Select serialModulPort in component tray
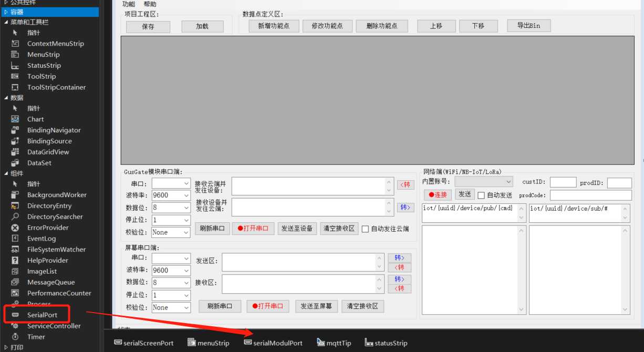This screenshot has height=352, width=644. tap(273, 343)
